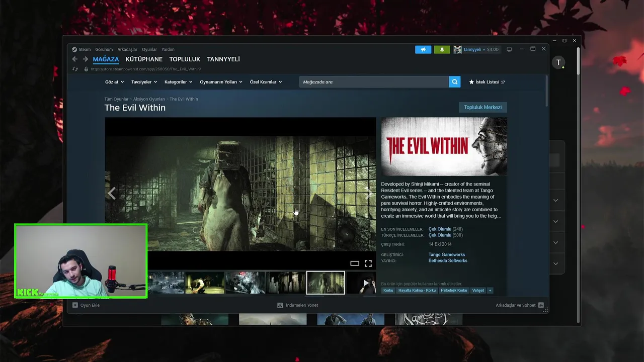Click the Steam store page scrollbar

(547, 90)
